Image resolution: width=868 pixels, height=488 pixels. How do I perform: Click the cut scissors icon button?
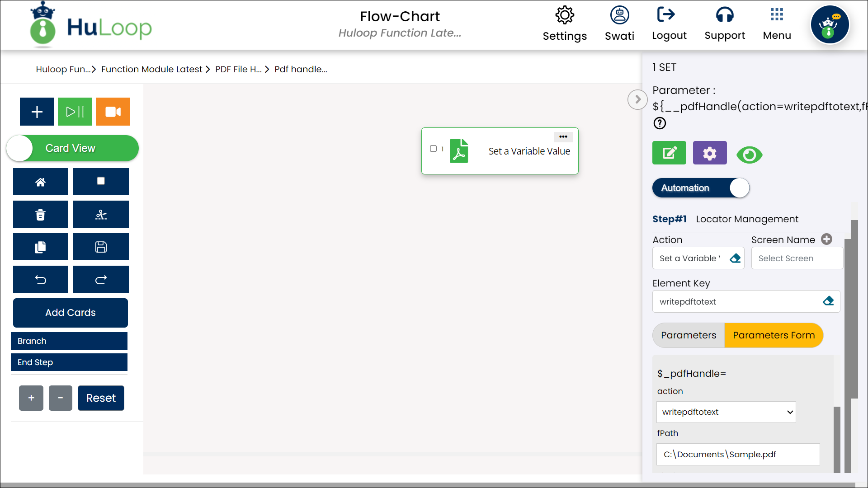(101, 214)
